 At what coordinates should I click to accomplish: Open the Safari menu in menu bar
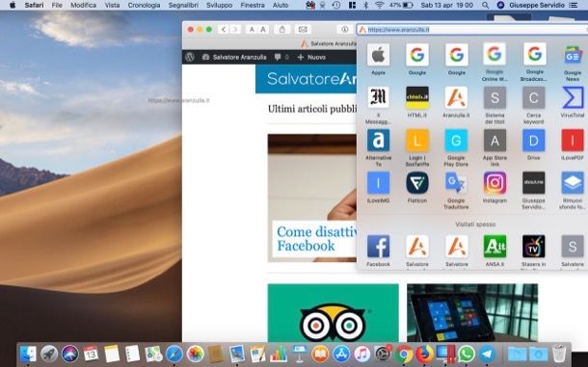pos(34,5)
